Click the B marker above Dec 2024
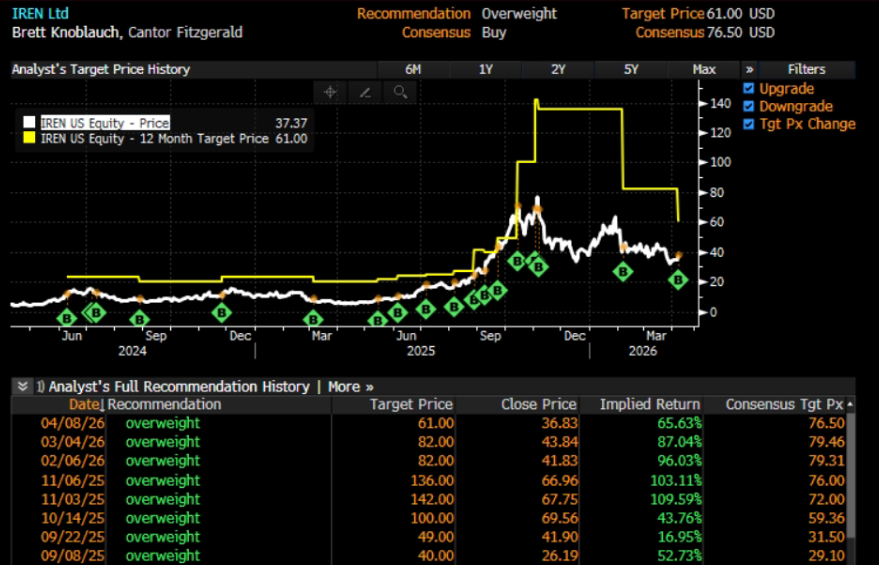 pyautogui.click(x=221, y=313)
